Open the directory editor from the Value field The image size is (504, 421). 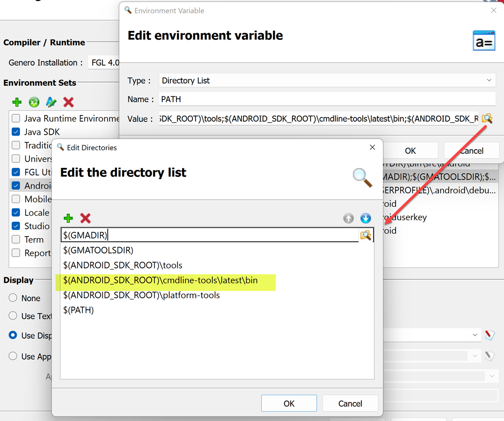coord(487,118)
